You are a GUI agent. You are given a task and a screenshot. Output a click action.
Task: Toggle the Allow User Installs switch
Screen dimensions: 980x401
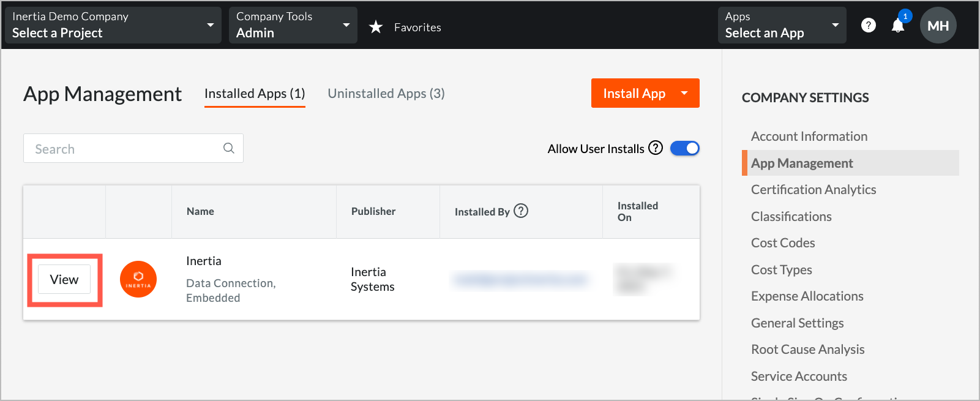pos(685,148)
